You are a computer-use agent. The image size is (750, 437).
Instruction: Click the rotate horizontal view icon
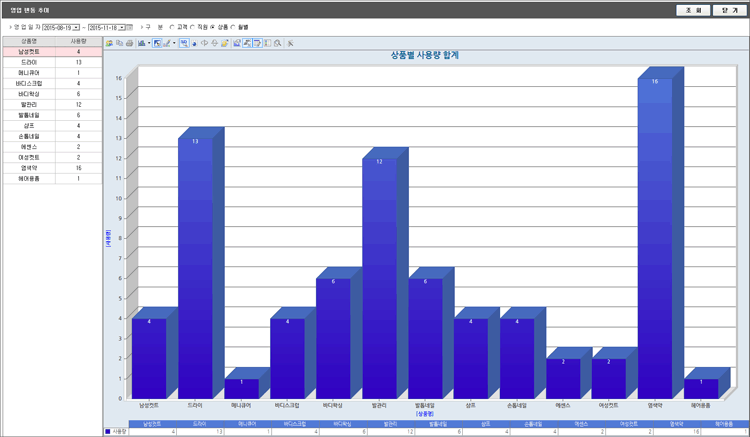click(204, 43)
